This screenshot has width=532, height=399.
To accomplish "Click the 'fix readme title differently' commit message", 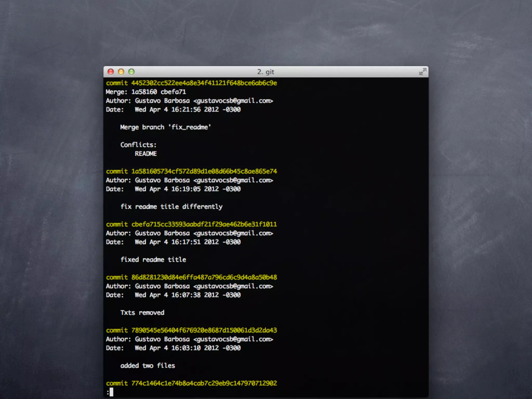I will click(x=171, y=207).
